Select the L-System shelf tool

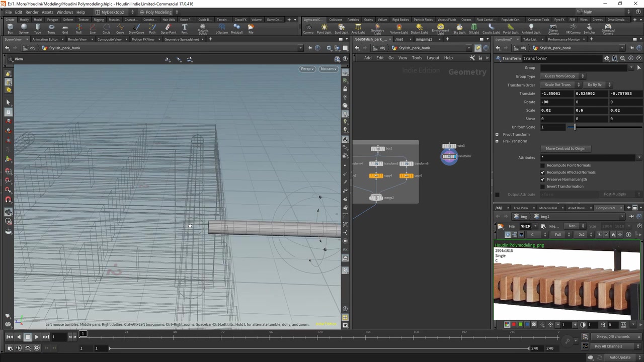(x=221, y=29)
